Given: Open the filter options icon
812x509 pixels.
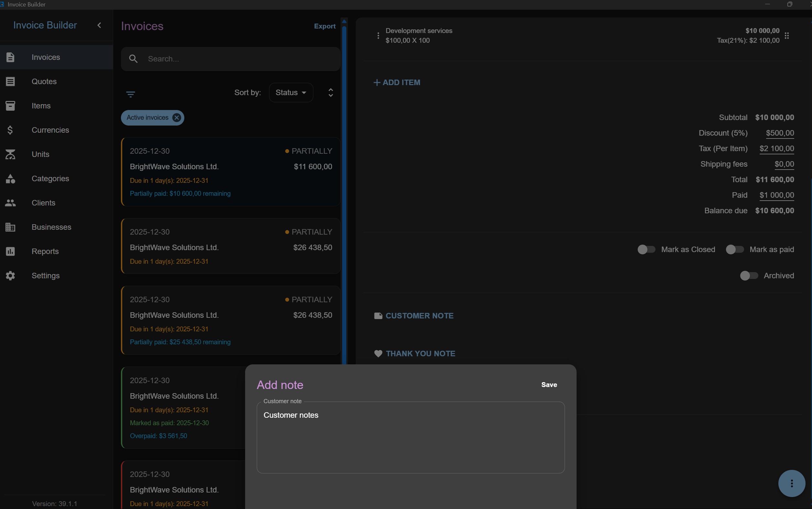Looking at the screenshot, I should point(131,94).
